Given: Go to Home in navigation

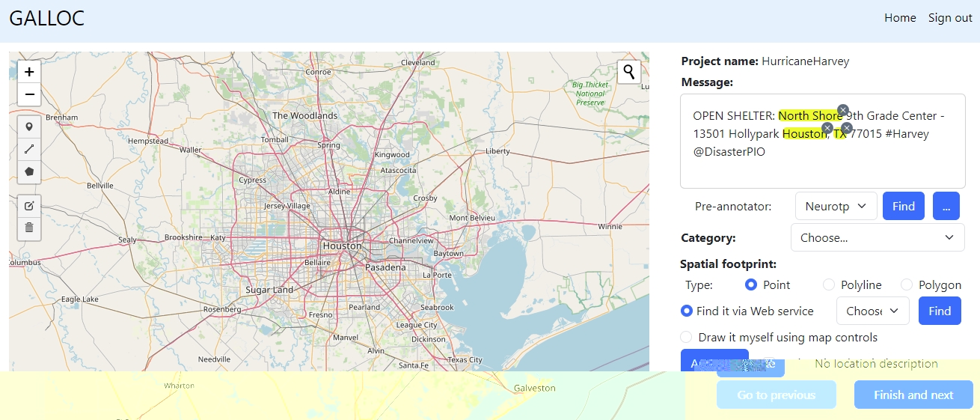Looking at the screenshot, I should [900, 18].
